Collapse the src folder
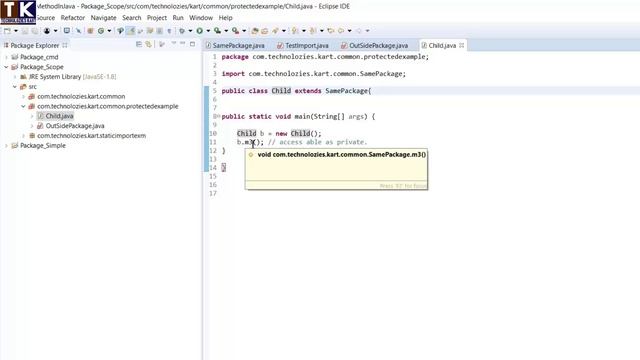Image resolution: width=640 pixels, height=360 pixels. pos(15,87)
